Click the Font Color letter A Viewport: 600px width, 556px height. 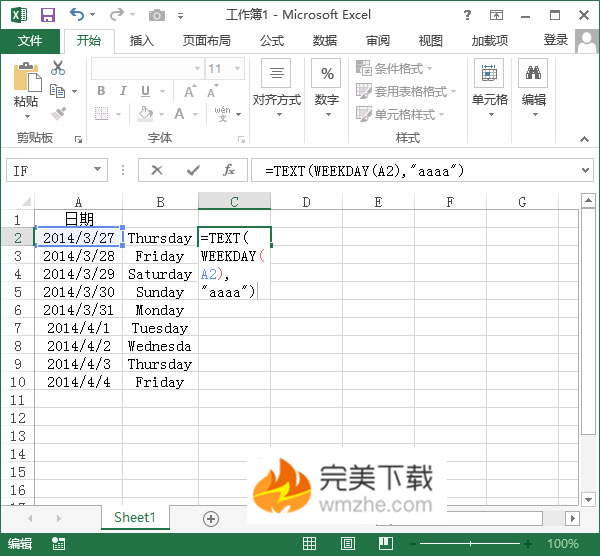click(179, 114)
